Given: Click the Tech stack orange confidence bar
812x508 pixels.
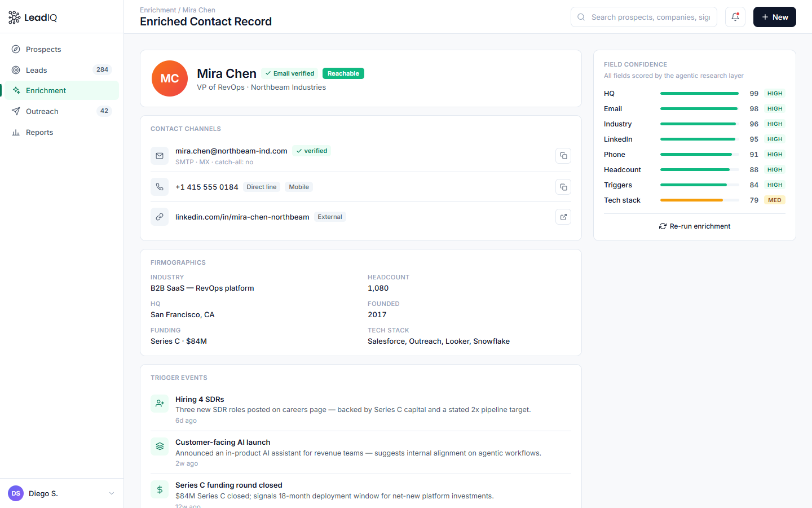Looking at the screenshot, I should tap(700, 200).
